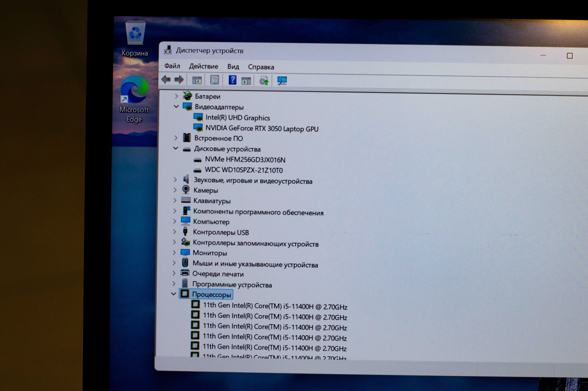Click the webcam icon next to Камеры
Screen dimensions: 588x391
point(186,190)
